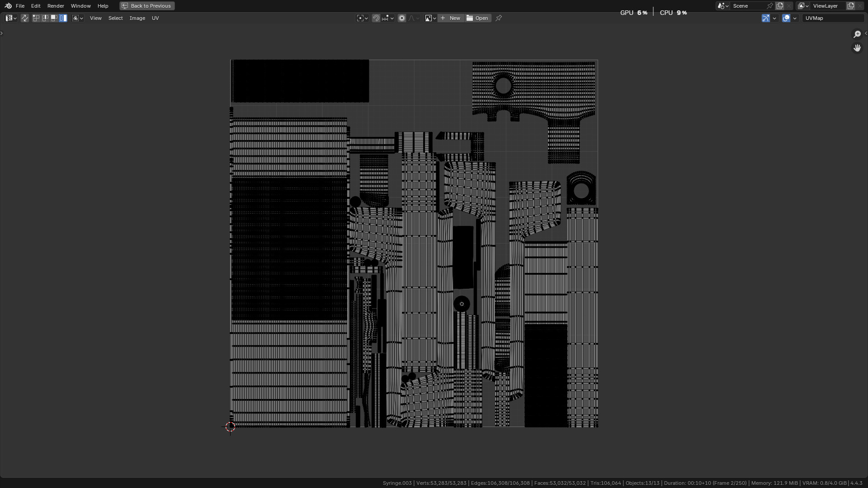Screen dimensions: 868x488
Task: Open the pivot point dropdown
Action: (x=362, y=18)
